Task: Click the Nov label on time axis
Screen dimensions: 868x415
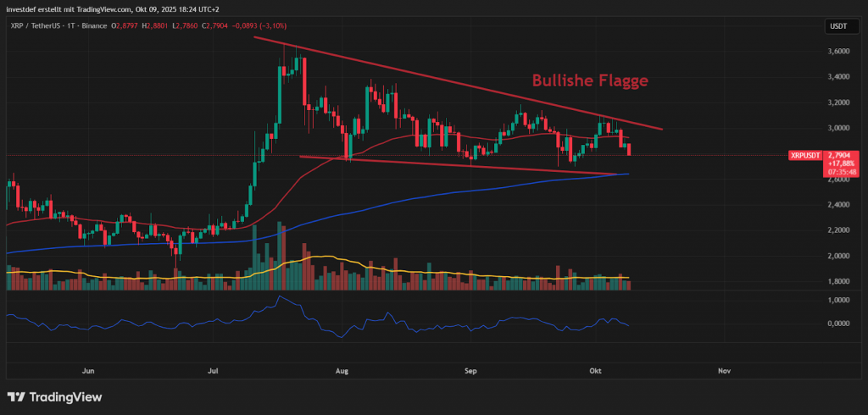Action: point(724,370)
